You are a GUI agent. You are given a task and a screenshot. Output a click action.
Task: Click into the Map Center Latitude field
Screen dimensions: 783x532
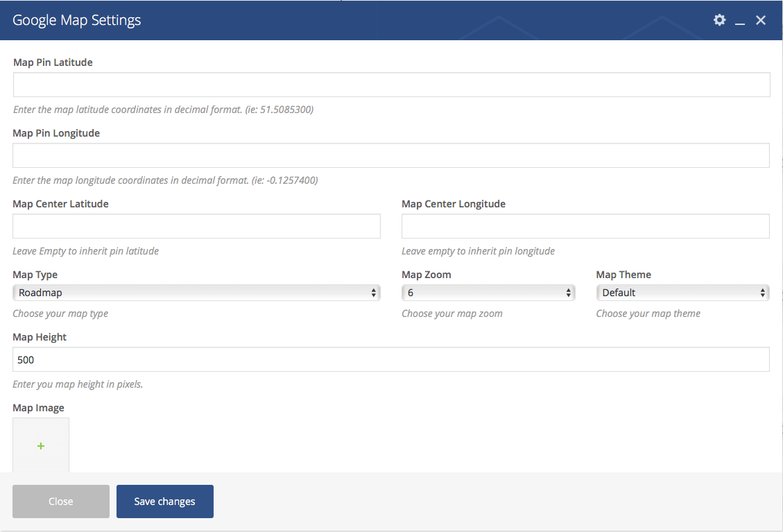click(196, 226)
